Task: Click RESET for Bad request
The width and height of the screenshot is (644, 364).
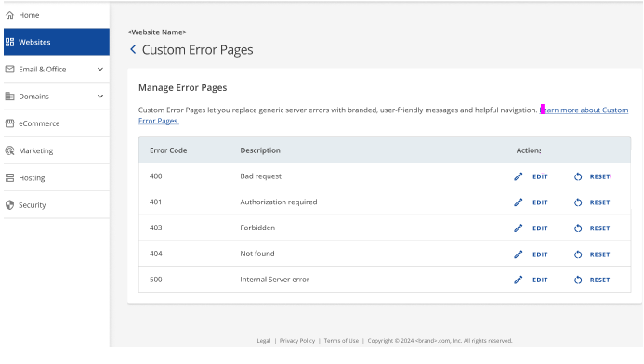Action: 600,176
